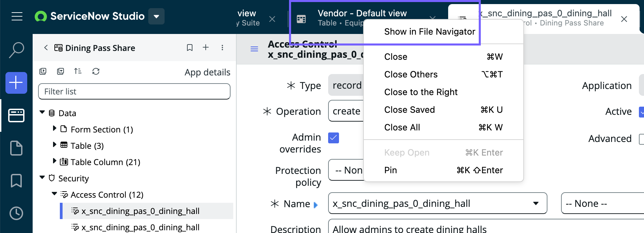
Task: Click the sort order icon
Action: click(x=78, y=71)
